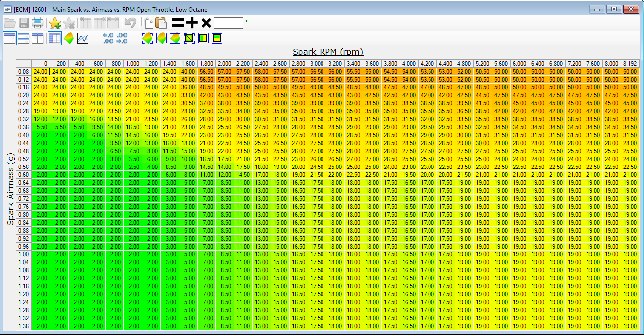
Task: Select the horizontal split layout icon
Action: pos(23,38)
